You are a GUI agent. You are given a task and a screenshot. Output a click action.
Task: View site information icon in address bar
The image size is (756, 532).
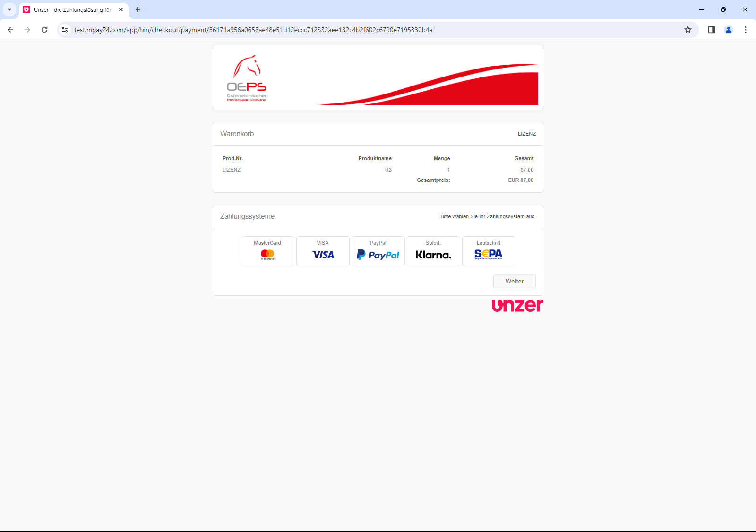(x=65, y=30)
